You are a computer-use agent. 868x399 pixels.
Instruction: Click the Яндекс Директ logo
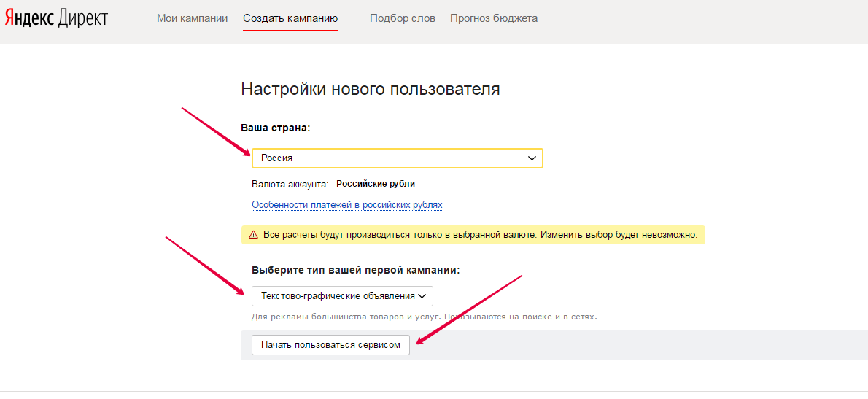click(x=56, y=18)
